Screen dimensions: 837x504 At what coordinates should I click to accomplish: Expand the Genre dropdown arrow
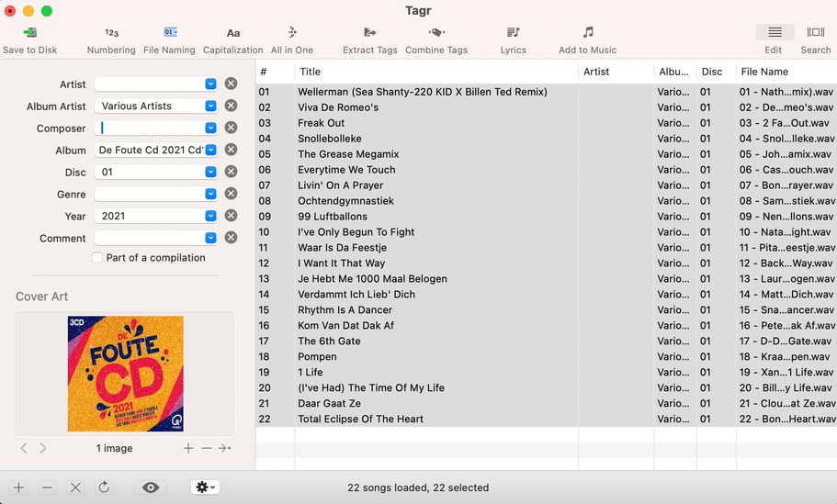pos(210,194)
